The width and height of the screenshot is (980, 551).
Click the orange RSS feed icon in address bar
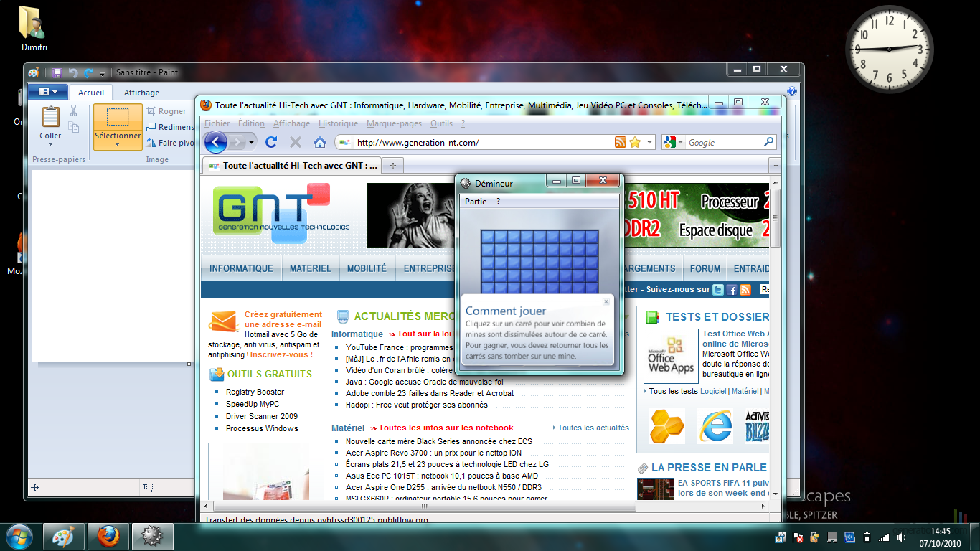[621, 143]
